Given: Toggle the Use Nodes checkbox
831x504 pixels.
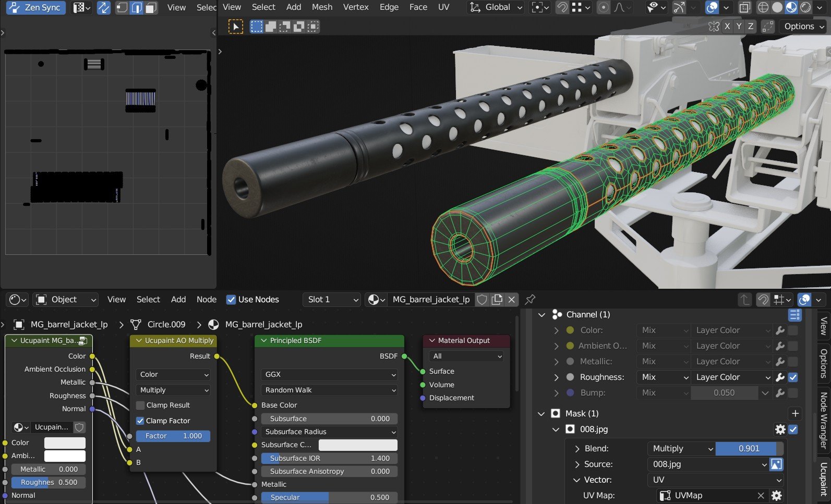Looking at the screenshot, I should (x=231, y=300).
